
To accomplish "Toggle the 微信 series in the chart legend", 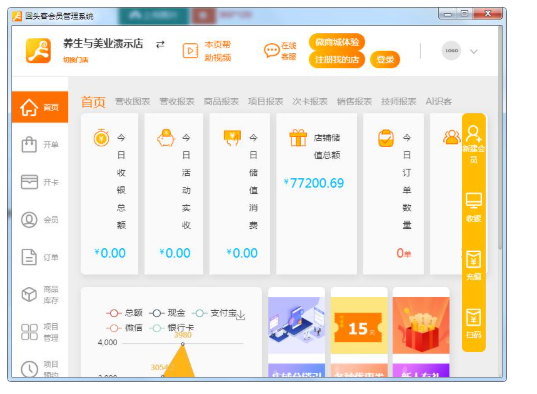I will (x=124, y=328).
